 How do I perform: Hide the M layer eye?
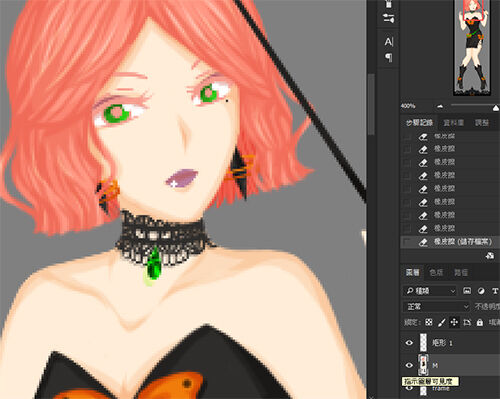coord(409,365)
